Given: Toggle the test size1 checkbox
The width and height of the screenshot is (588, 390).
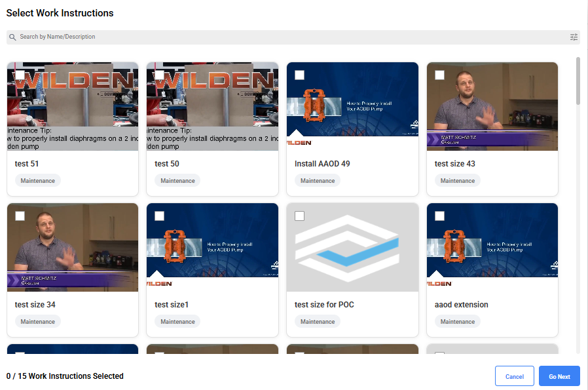Looking at the screenshot, I should [159, 216].
